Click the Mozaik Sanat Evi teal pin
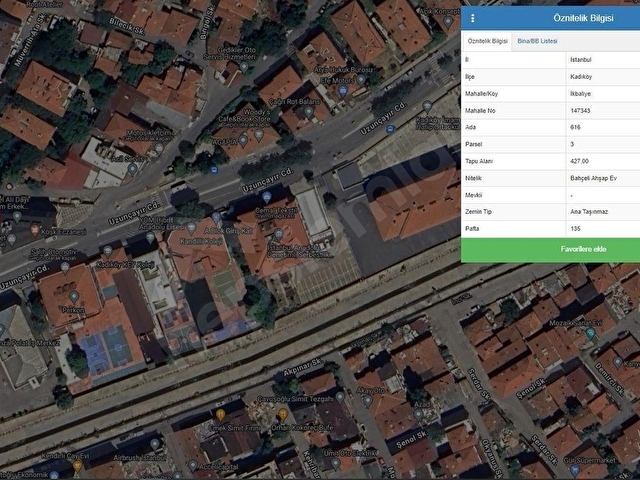This screenshot has height=480, width=640. pos(590,334)
